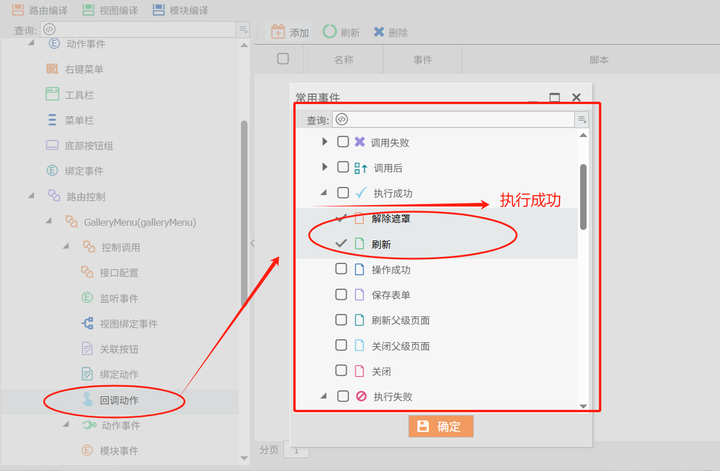Select the 绑定动作 edit icon
The image size is (720, 471).
click(87, 374)
